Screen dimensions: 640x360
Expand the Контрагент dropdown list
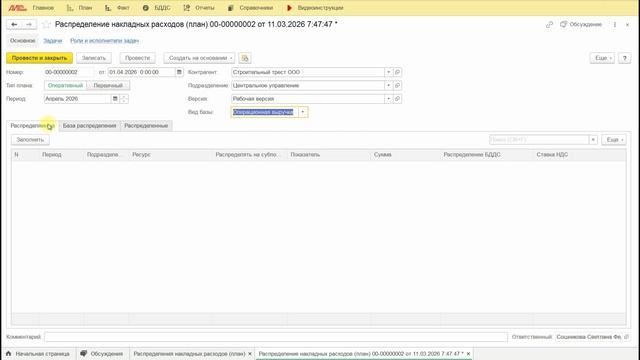coord(389,72)
